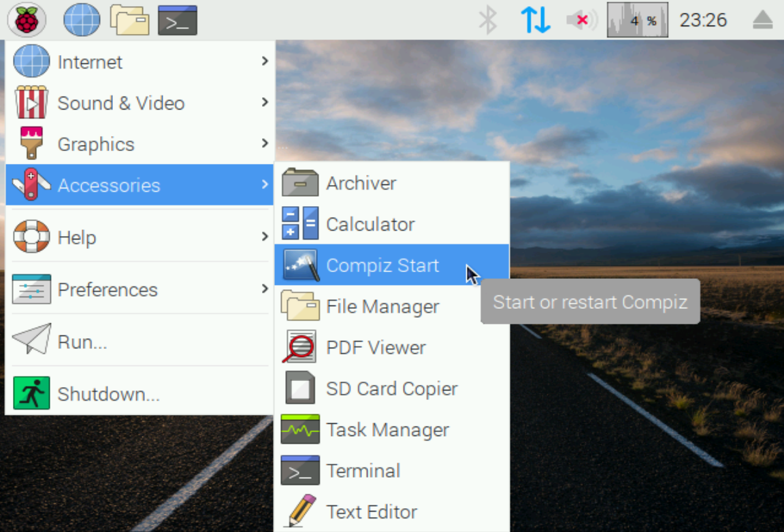Click the 23:26 clock

tap(703, 20)
